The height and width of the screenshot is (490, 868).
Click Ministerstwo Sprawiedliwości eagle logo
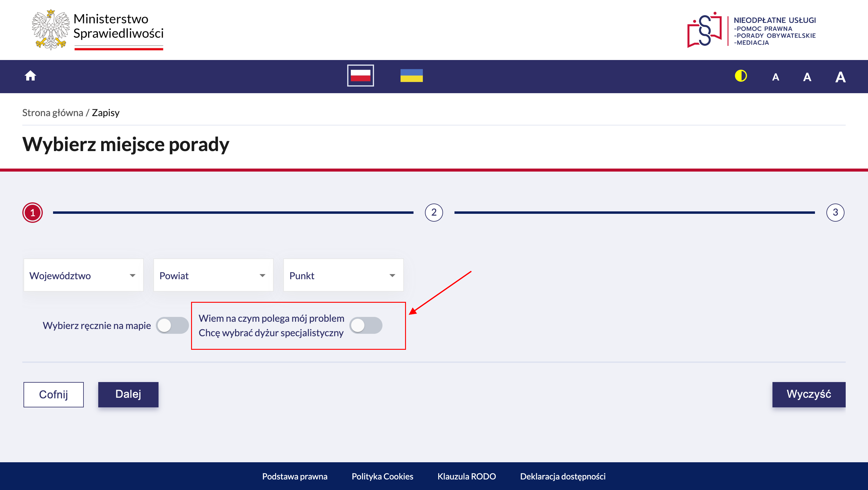[x=51, y=30]
